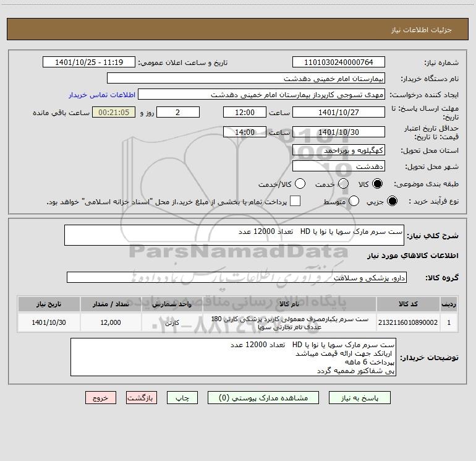This screenshot has height=461, width=476.
Task: Click the تعداد / مقدار column header
Action: pos(111,304)
